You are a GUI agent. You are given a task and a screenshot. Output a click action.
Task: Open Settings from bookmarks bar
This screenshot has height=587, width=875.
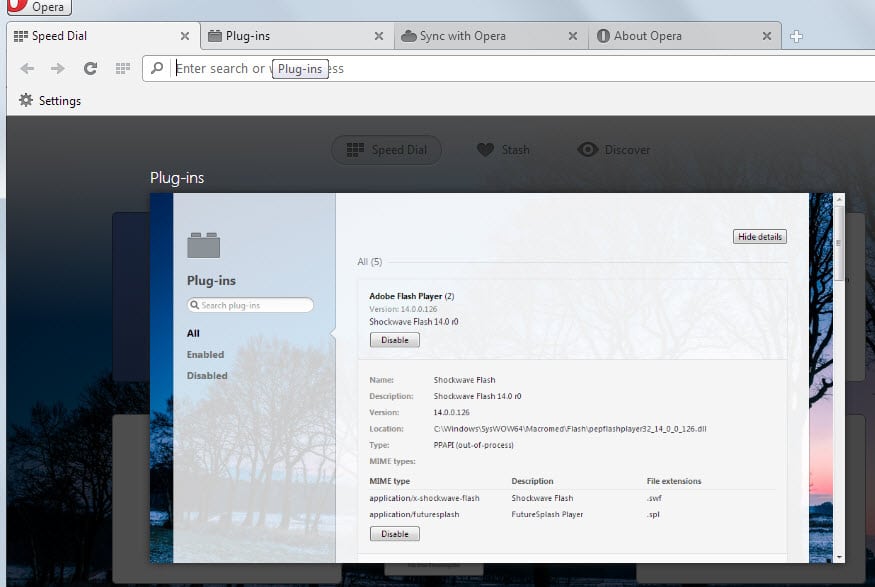pos(50,100)
